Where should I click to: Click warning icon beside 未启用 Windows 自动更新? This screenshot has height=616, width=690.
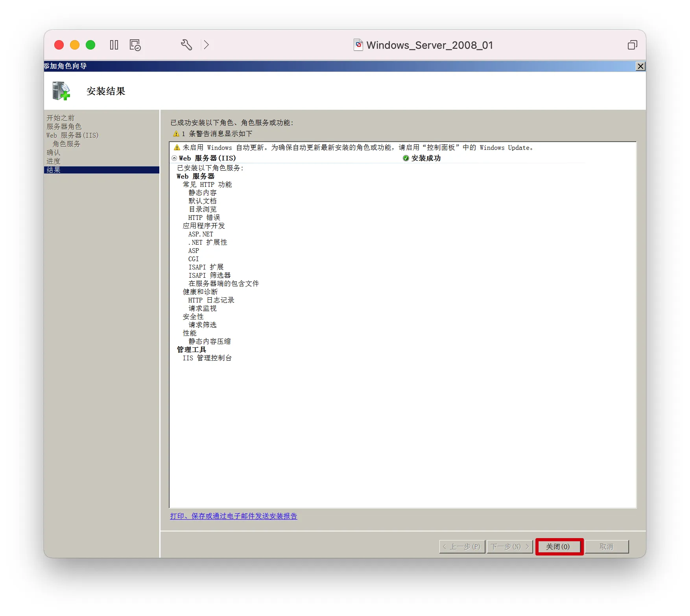(177, 148)
